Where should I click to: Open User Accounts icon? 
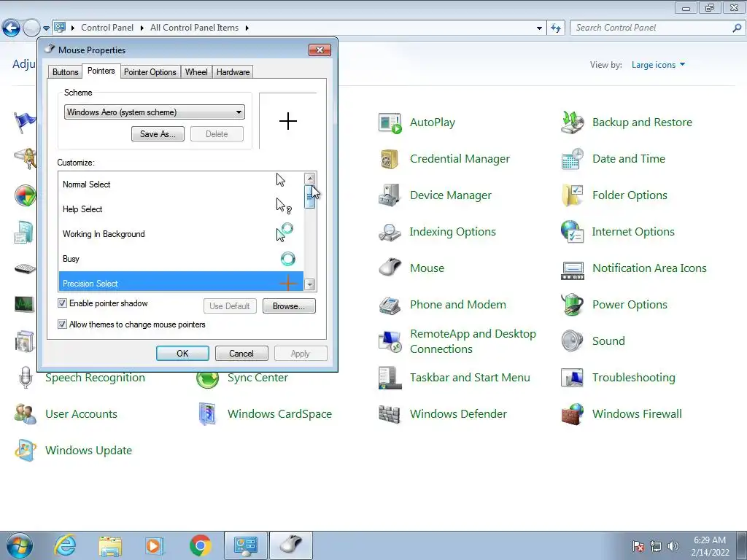click(x=26, y=414)
